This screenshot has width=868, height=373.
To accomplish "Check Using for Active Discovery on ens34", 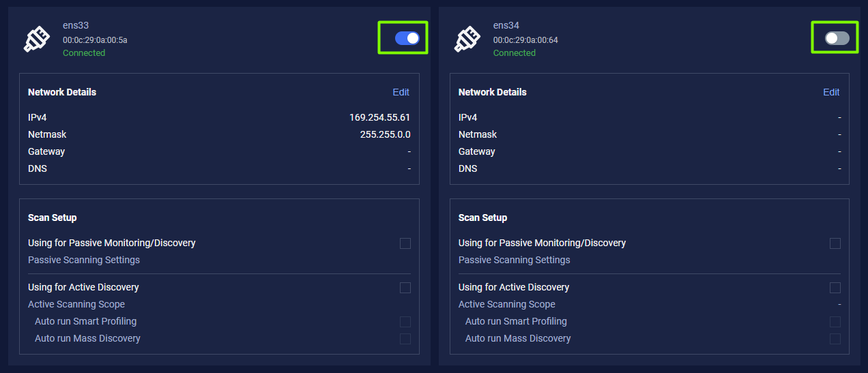I will 835,288.
